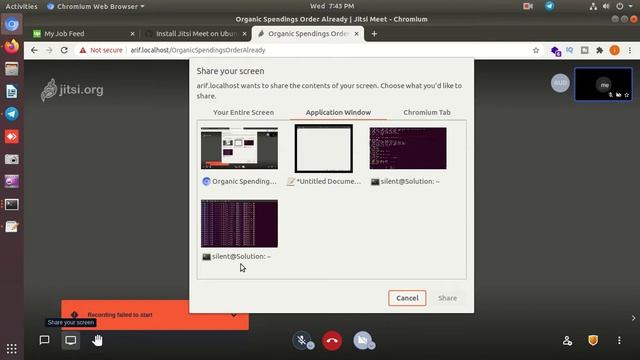
Task: Open the text editor dock icon
Action: click(x=12, y=227)
